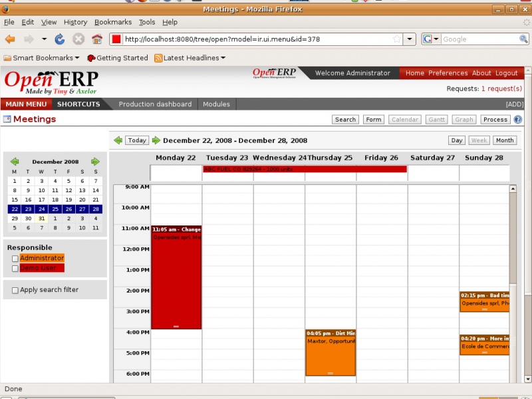Reload the page in Firefox

[59, 39]
